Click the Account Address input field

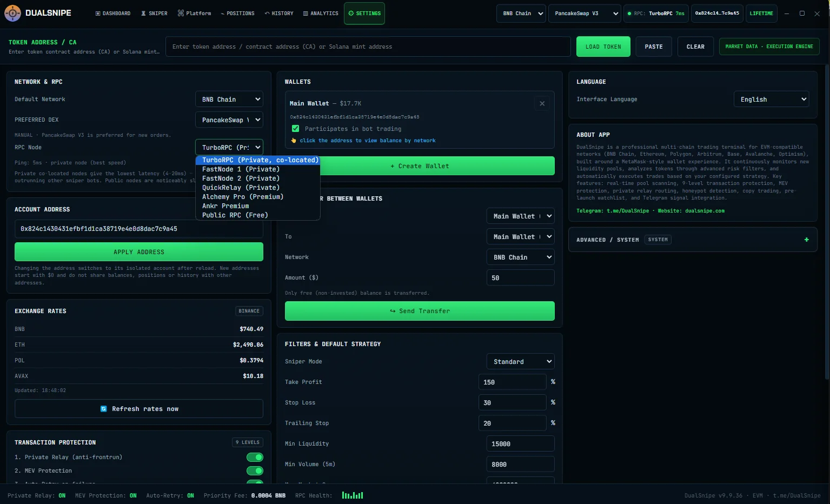pos(139,229)
